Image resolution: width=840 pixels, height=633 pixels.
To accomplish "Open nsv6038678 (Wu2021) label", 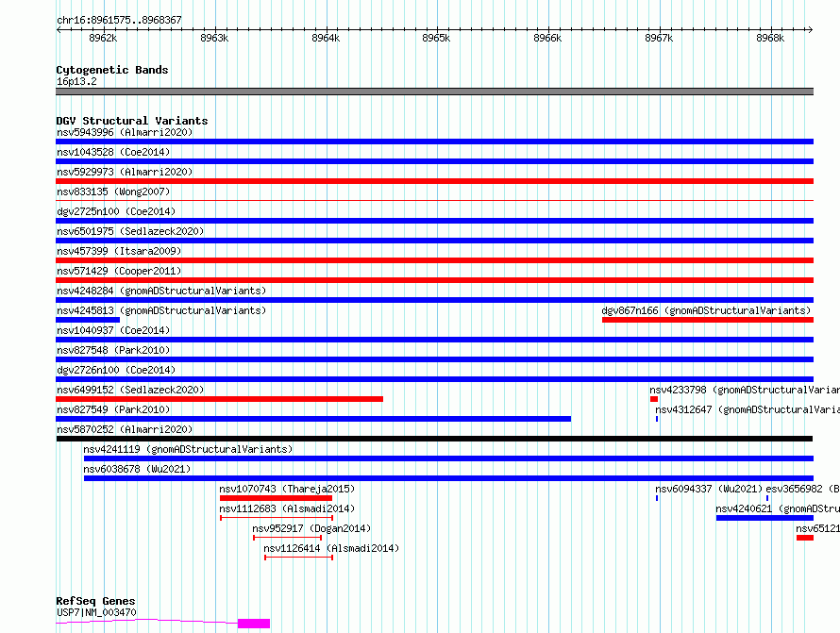I will pos(137,469).
